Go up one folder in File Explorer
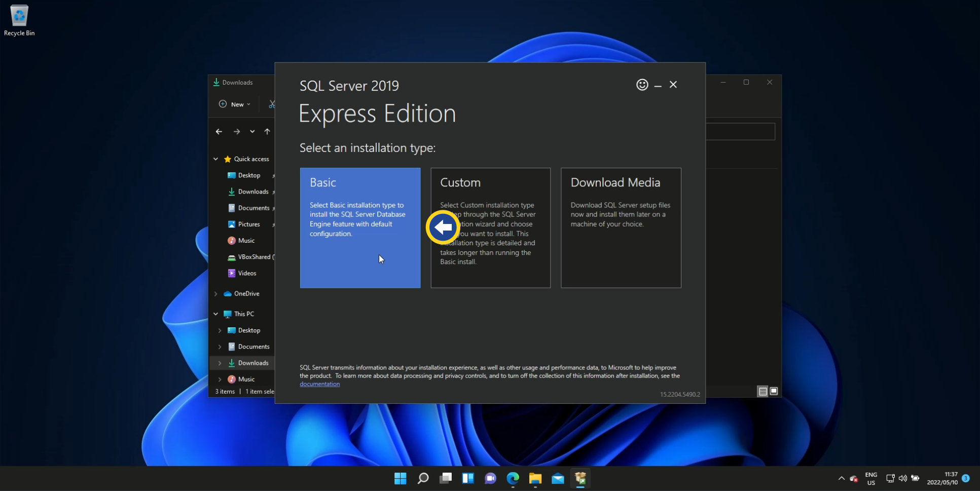Viewport: 980px width, 491px height. [267, 132]
